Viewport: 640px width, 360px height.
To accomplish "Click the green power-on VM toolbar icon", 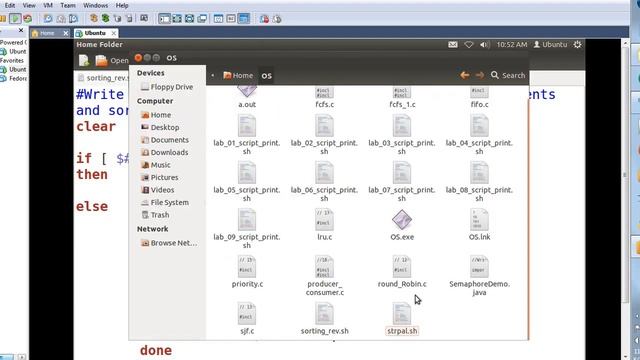I will tap(15, 18).
